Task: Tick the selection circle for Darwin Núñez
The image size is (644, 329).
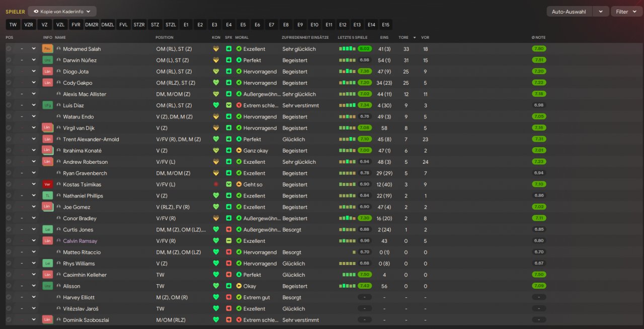Action: pos(9,60)
